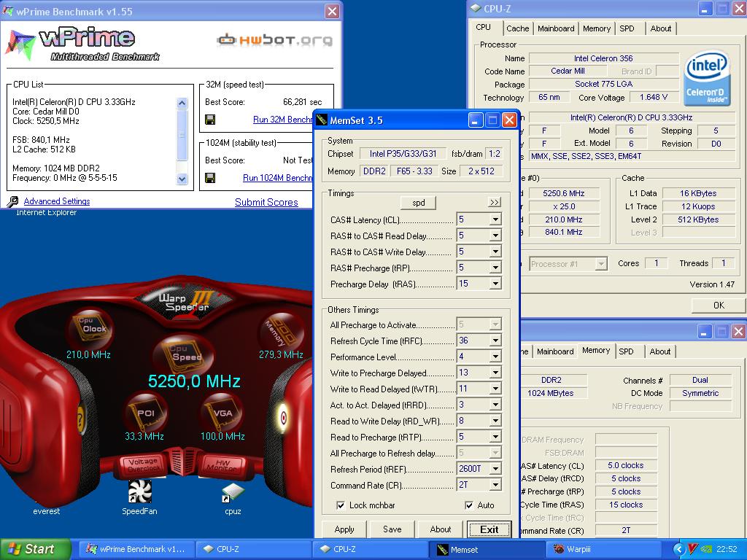This screenshot has width=747, height=560.
Task: Click the Apply button in MemSet
Action: coord(344,529)
